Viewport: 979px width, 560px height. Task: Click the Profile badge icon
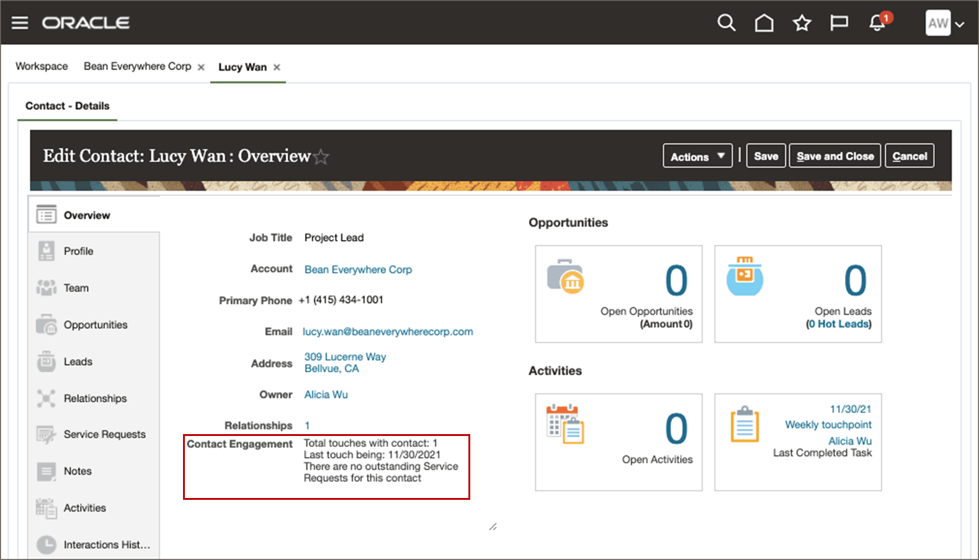click(47, 251)
